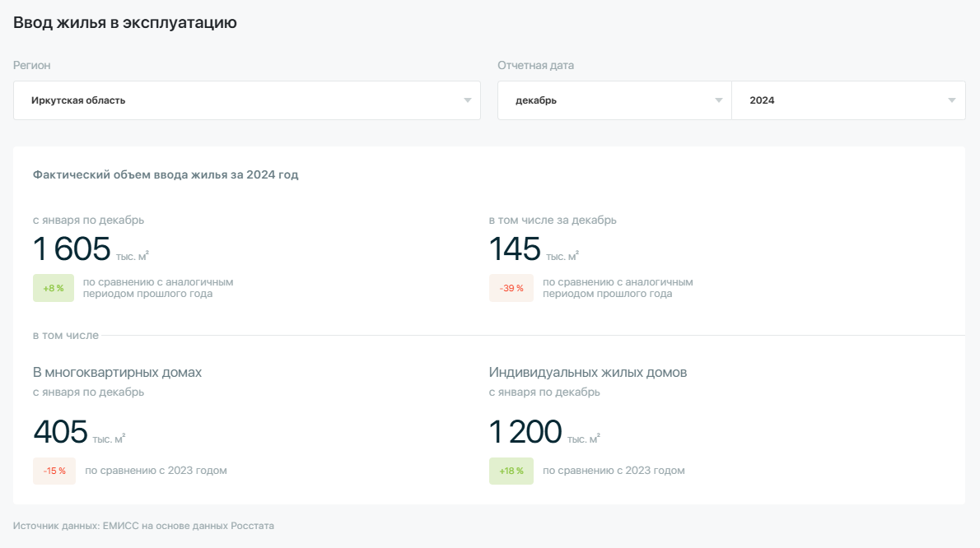Click the 1 200 тыс. м² individual houses value
Image resolution: width=980 pixels, height=548 pixels.
[526, 432]
